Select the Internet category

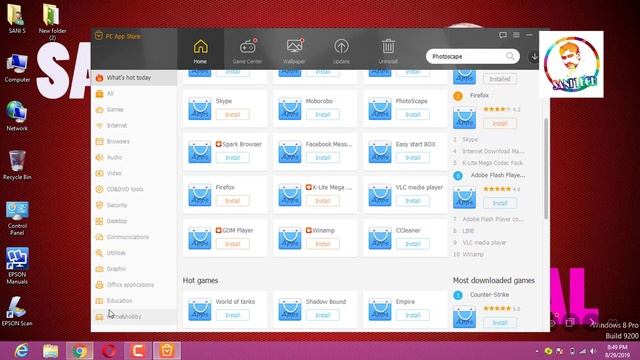point(134,125)
